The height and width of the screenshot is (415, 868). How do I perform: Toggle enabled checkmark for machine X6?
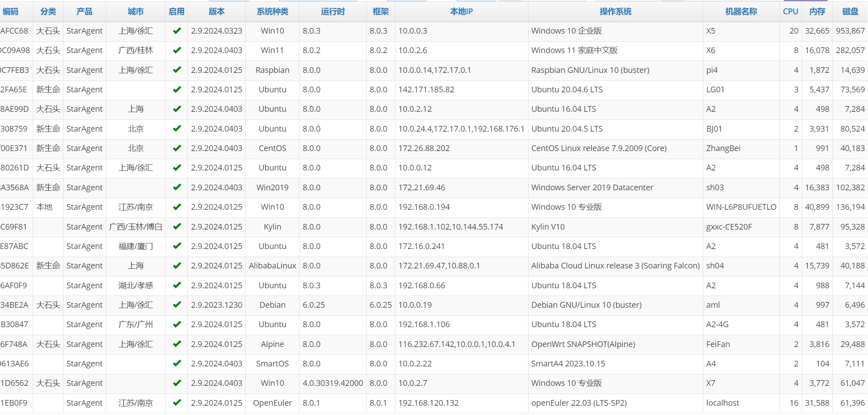coord(177,50)
